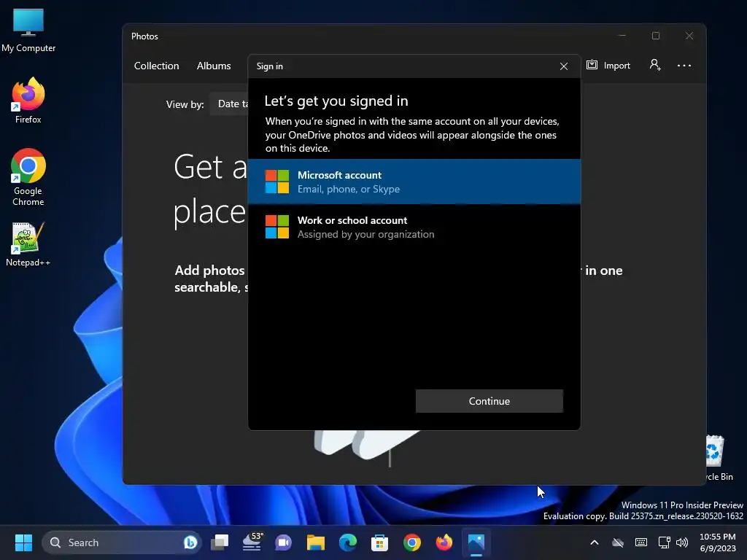Open the Collection tab in Photos

pyautogui.click(x=156, y=66)
